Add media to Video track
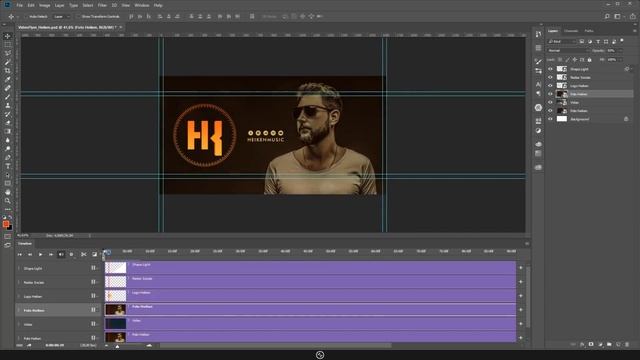The height and width of the screenshot is (360, 640). click(521, 324)
